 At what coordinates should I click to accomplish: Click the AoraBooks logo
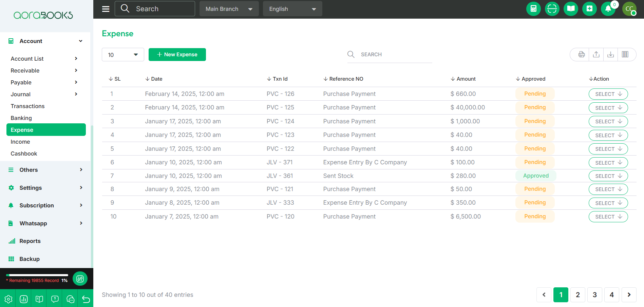point(43,15)
